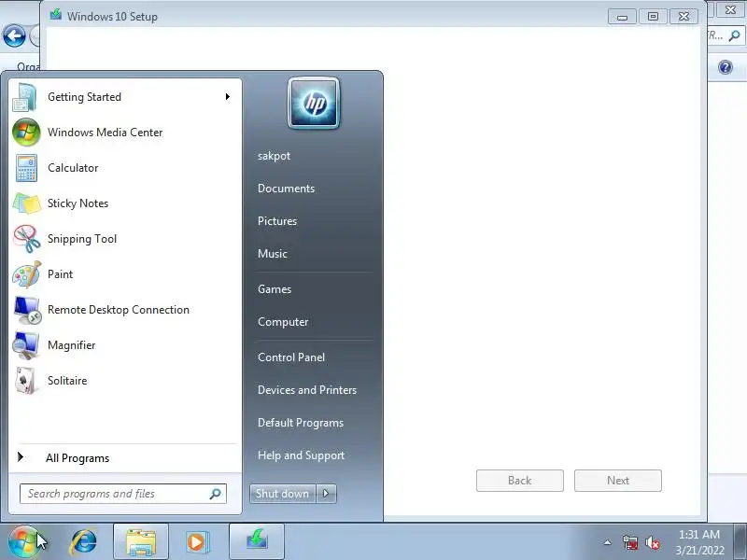Click the Back button in Windows 10 Setup
747x560 pixels.
tap(520, 481)
